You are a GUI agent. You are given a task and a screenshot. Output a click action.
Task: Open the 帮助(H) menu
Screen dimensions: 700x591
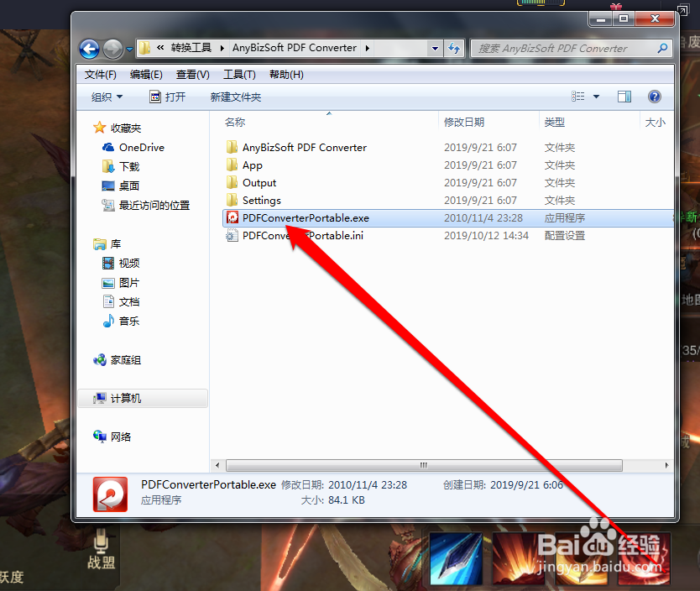tap(286, 75)
